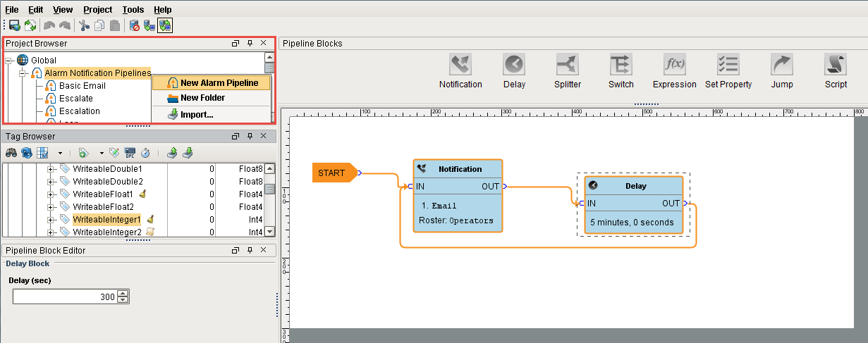
Task: Pin the Project Browser panel
Action: pyautogui.click(x=250, y=44)
